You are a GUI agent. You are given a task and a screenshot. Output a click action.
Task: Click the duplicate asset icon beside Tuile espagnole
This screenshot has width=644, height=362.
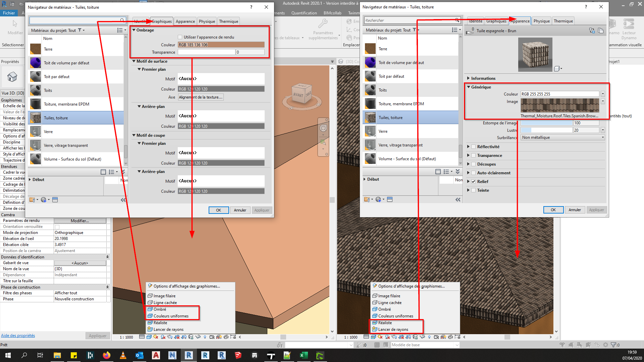[601, 31]
